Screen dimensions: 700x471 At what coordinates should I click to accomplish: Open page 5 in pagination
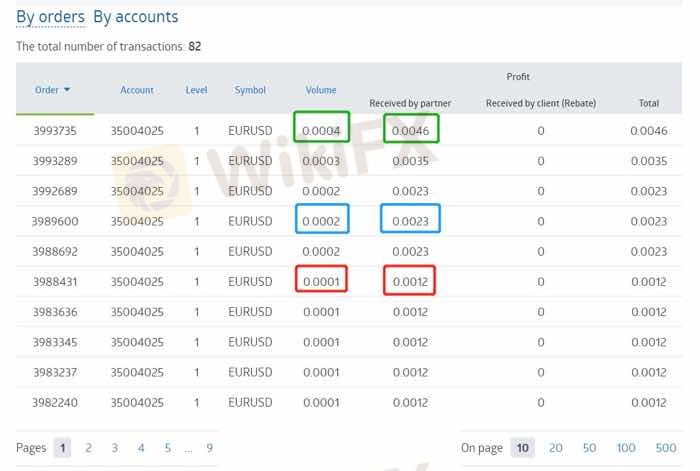[167, 448]
